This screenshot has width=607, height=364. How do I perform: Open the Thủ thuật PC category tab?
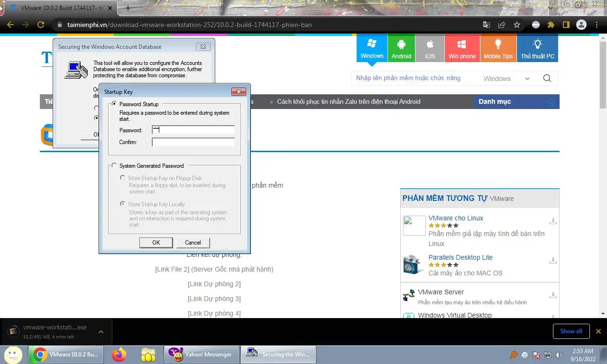click(x=537, y=48)
